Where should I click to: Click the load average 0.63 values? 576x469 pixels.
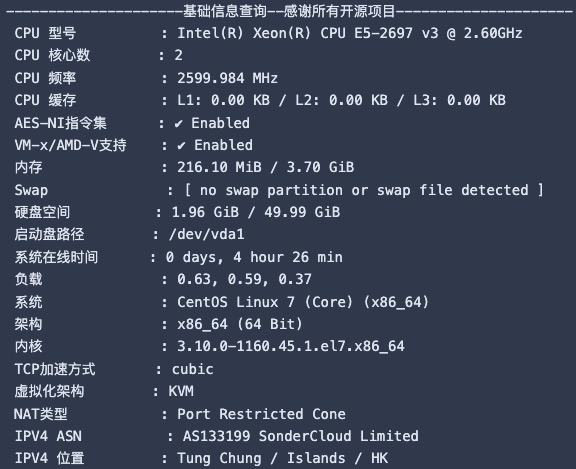244,279
